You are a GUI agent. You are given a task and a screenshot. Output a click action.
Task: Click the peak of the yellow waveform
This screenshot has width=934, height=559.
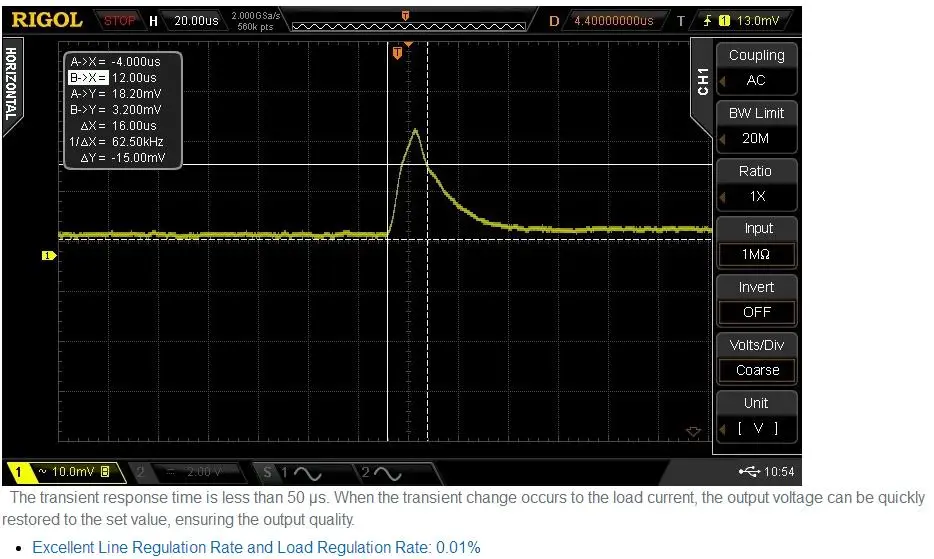coord(415,130)
